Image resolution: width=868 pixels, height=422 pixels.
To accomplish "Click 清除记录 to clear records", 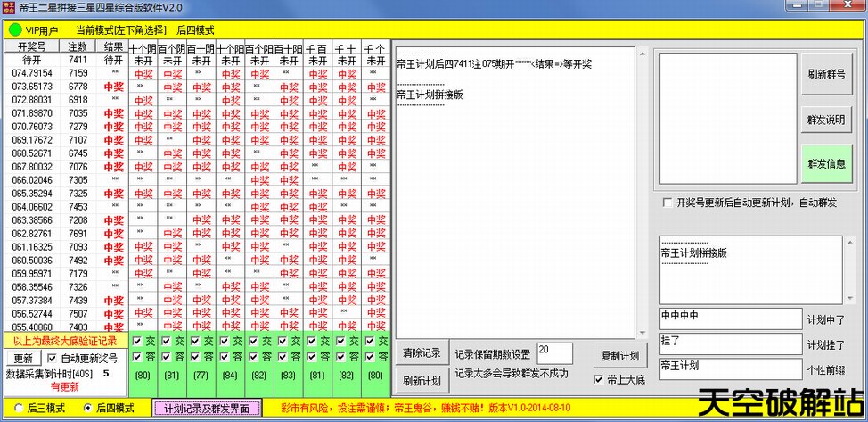I will [x=422, y=353].
